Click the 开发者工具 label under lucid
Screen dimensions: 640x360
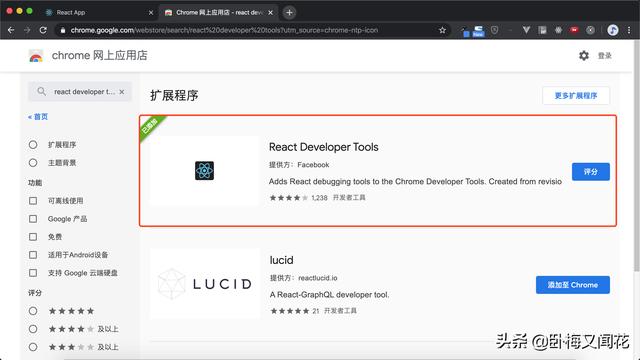[x=340, y=311]
